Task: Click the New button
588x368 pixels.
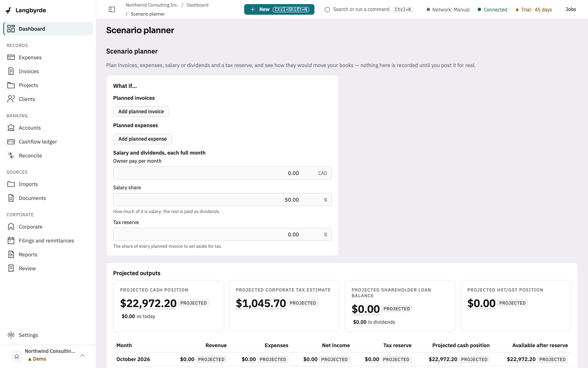Action: pyautogui.click(x=279, y=9)
